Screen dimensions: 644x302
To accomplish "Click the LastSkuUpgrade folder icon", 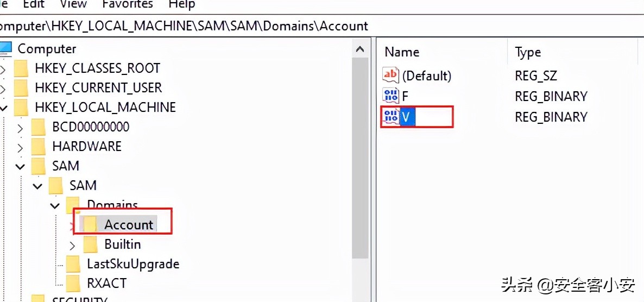I will click(73, 264).
